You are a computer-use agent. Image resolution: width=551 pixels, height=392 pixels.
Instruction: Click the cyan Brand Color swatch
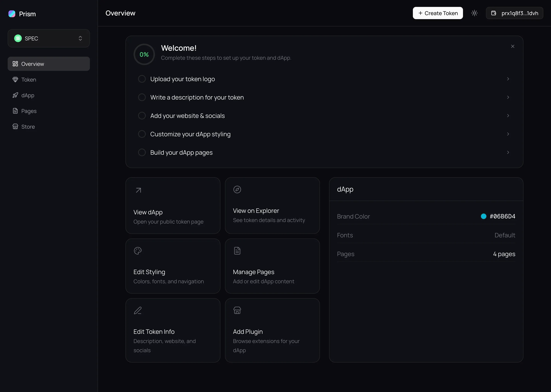(483, 216)
